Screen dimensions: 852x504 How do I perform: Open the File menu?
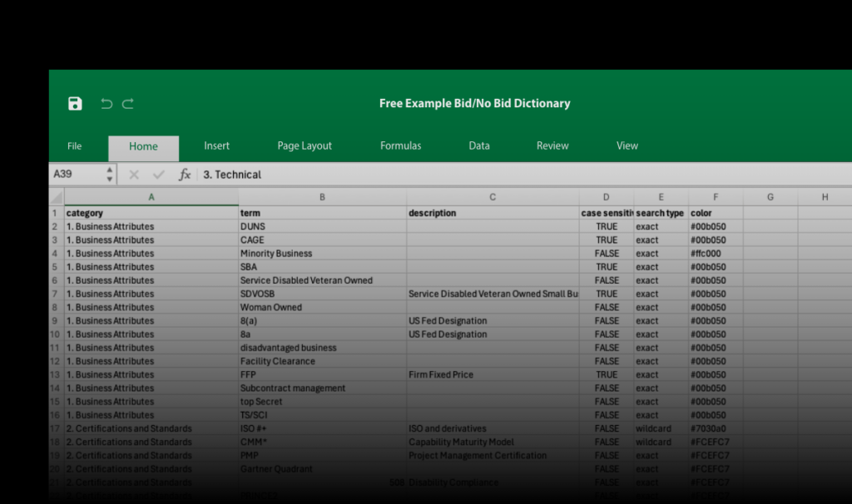[x=74, y=146]
